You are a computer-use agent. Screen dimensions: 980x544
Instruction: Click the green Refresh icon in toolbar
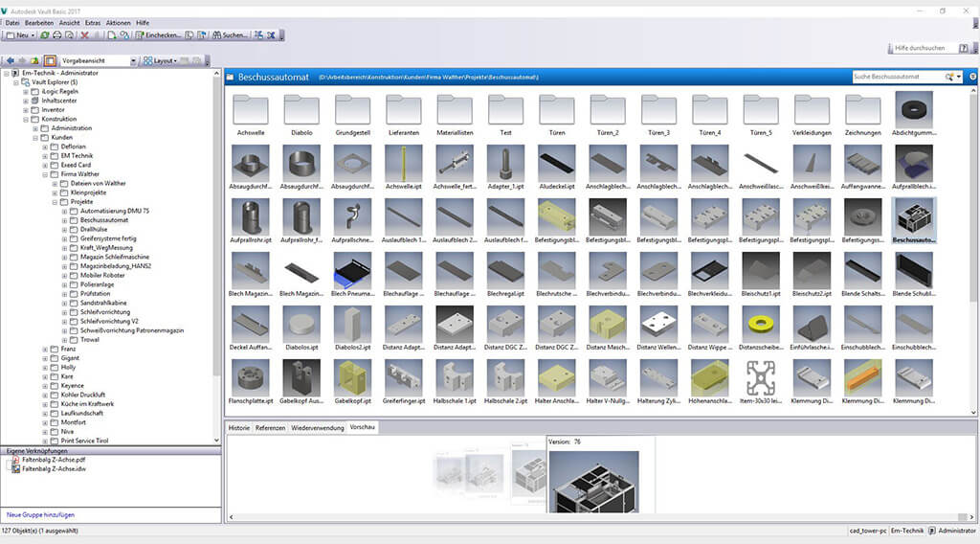pyautogui.click(x=45, y=35)
